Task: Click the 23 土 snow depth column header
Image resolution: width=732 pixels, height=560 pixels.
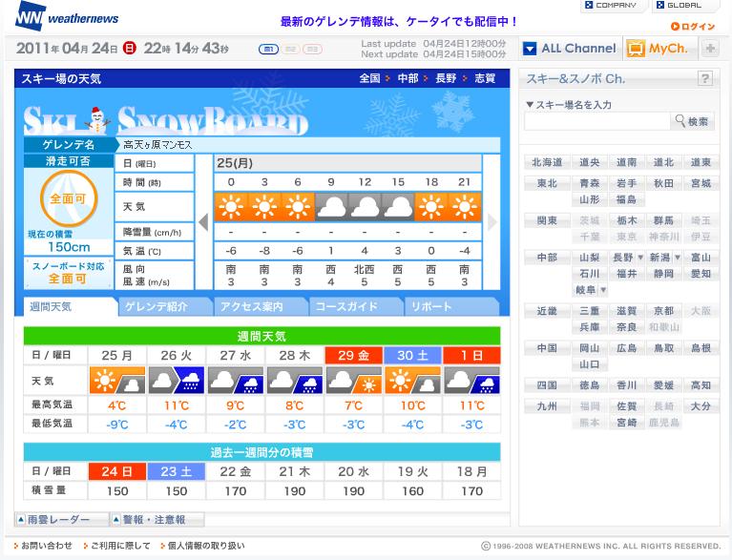Action: [176, 471]
